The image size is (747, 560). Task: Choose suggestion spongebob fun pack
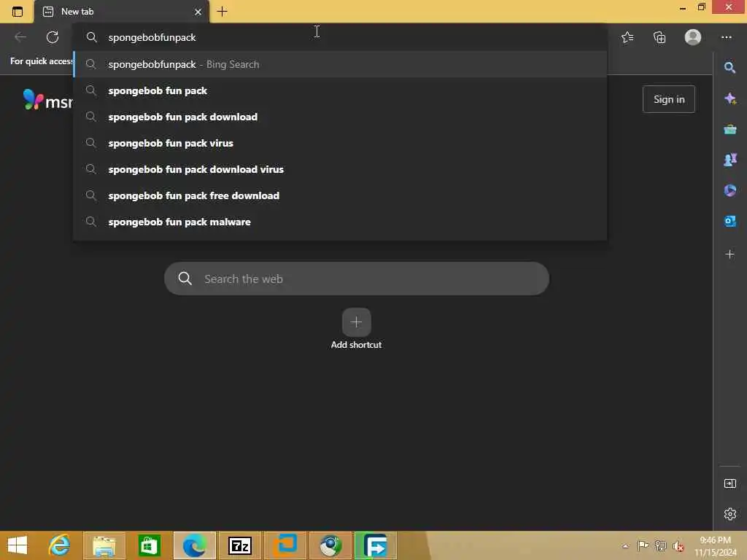click(x=340, y=90)
